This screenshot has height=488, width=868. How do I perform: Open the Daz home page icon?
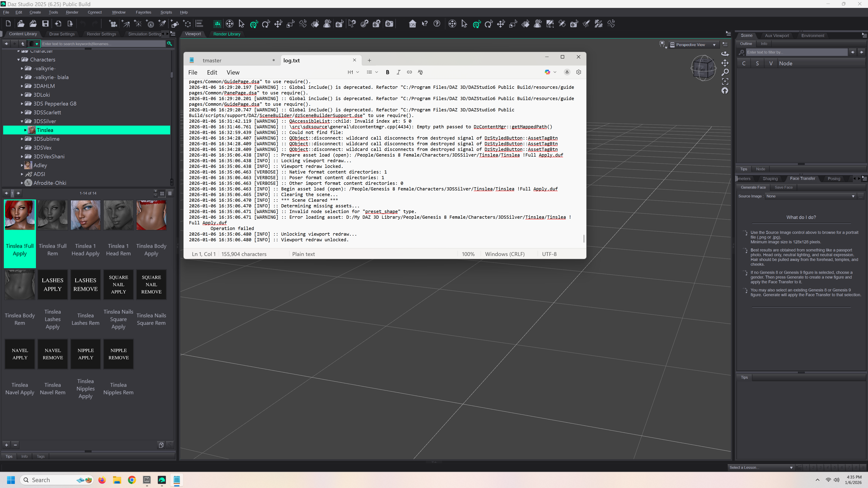click(x=412, y=23)
